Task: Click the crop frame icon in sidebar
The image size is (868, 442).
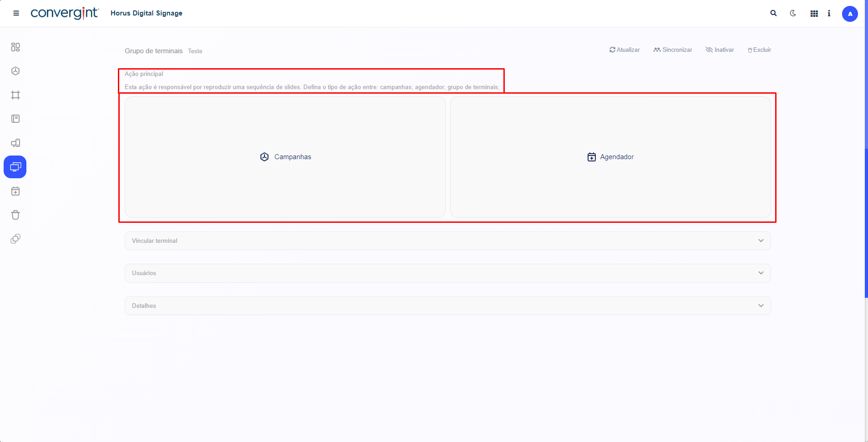Action: (15, 95)
